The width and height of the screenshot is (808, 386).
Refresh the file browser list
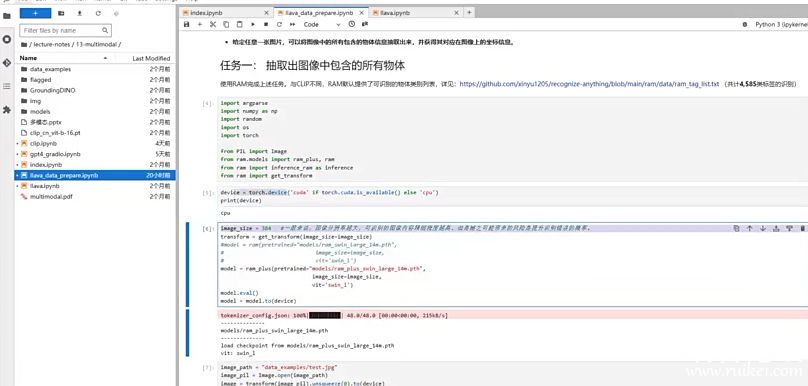[98, 13]
